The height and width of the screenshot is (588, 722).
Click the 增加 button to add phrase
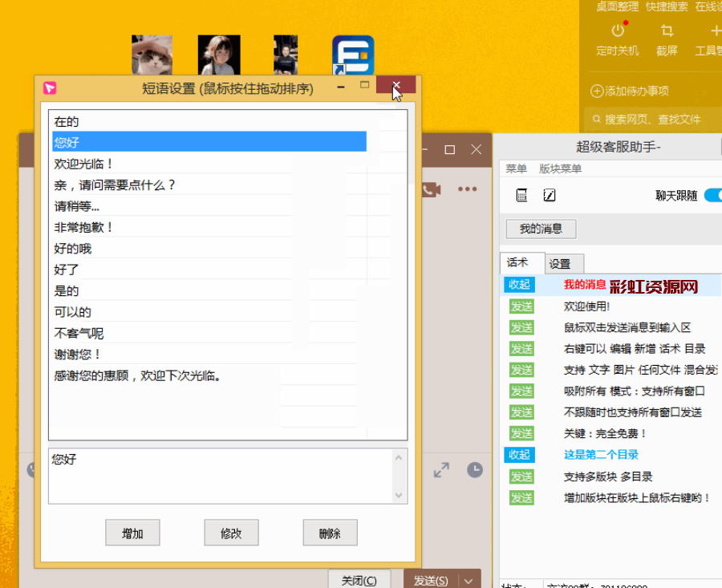[132, 533]
